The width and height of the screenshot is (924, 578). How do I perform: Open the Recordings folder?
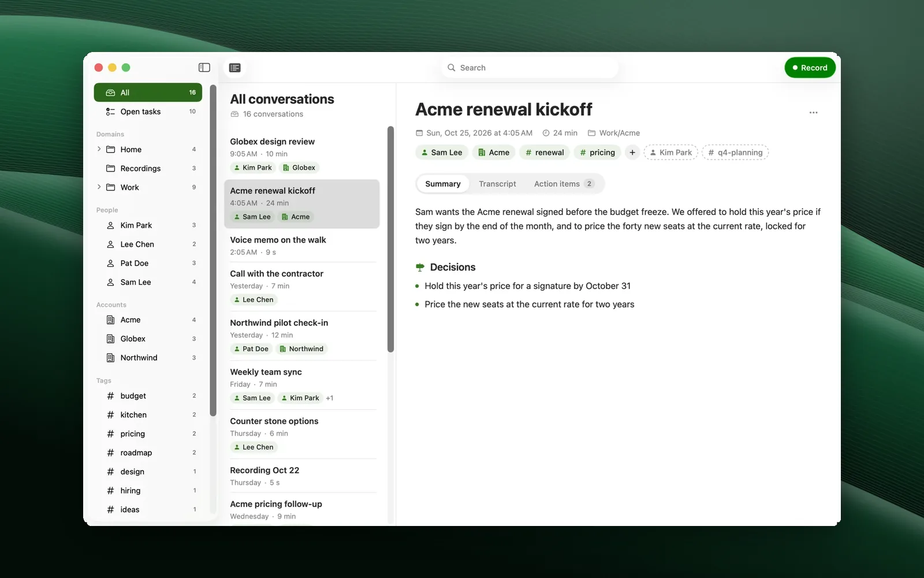point(148,168)
